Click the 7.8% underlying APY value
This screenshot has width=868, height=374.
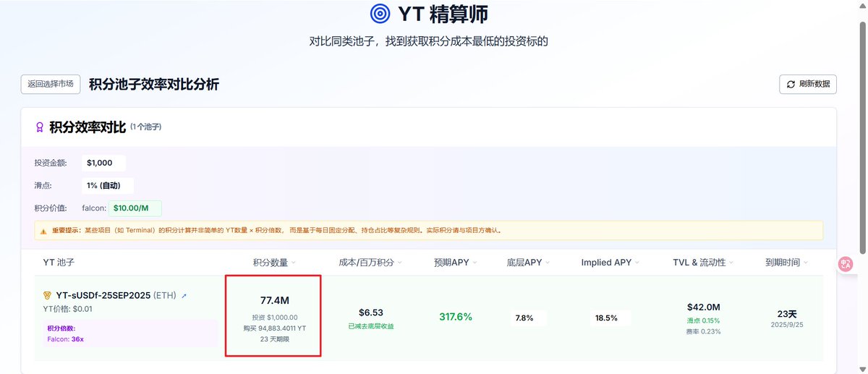527,318
